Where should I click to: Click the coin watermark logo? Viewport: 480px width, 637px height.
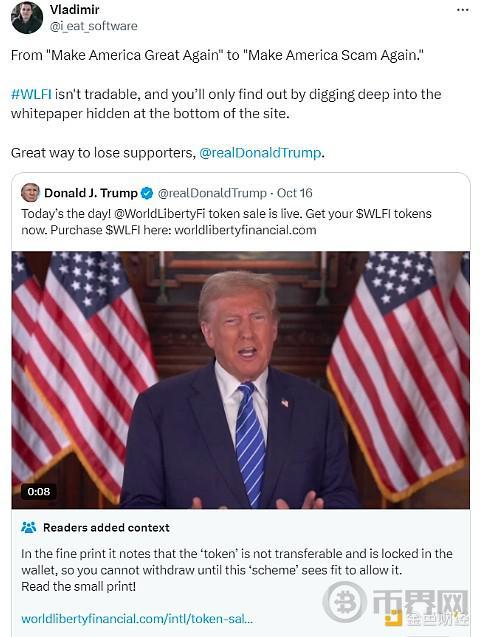tap(345, 602)
